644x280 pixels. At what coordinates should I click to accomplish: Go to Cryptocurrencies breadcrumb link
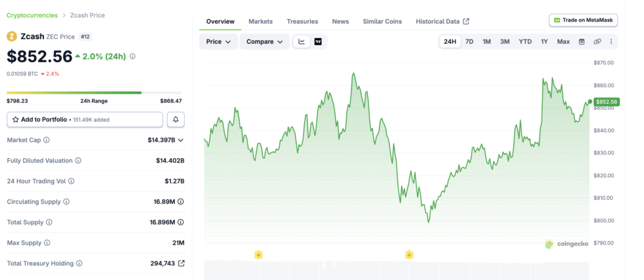(x=32, y=15)
